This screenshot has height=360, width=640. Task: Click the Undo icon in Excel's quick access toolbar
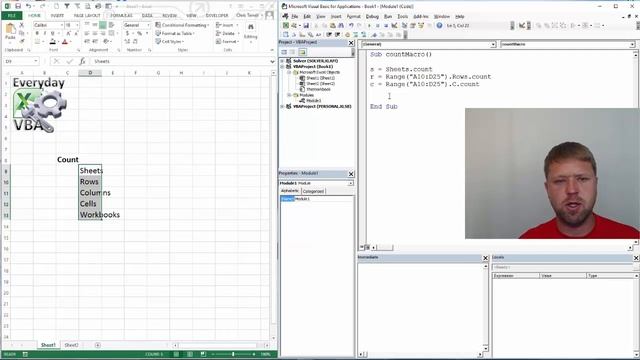coord(28,6)
